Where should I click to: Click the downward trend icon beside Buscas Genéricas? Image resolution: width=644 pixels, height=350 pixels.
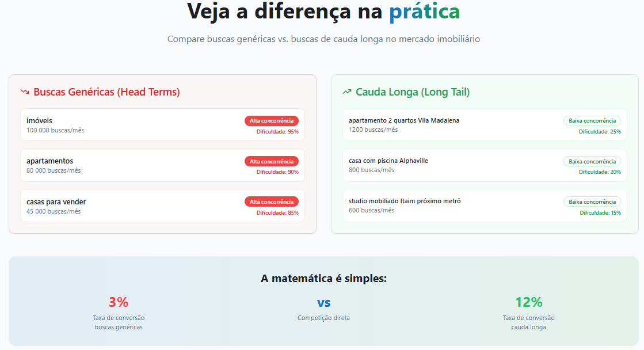pos(25,92)
